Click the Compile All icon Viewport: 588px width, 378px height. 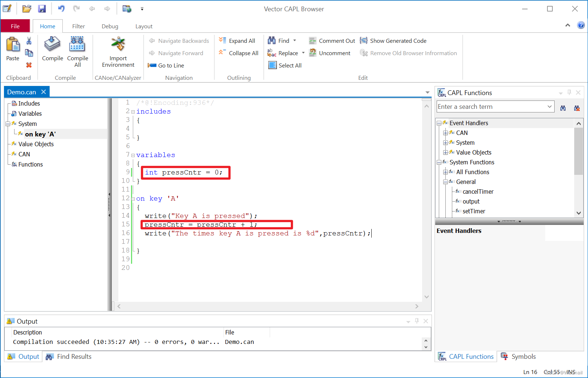[77, 44]
